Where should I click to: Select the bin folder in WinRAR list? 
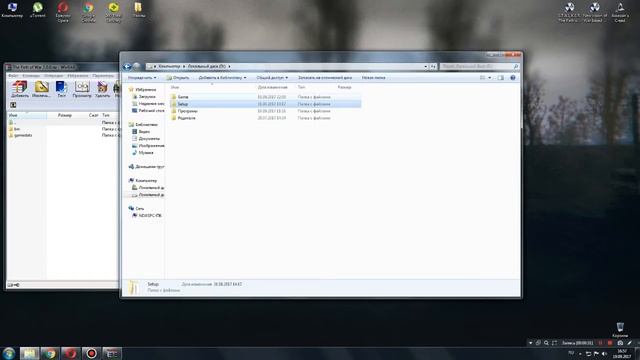pyautogui.click(x=14, y=129)
